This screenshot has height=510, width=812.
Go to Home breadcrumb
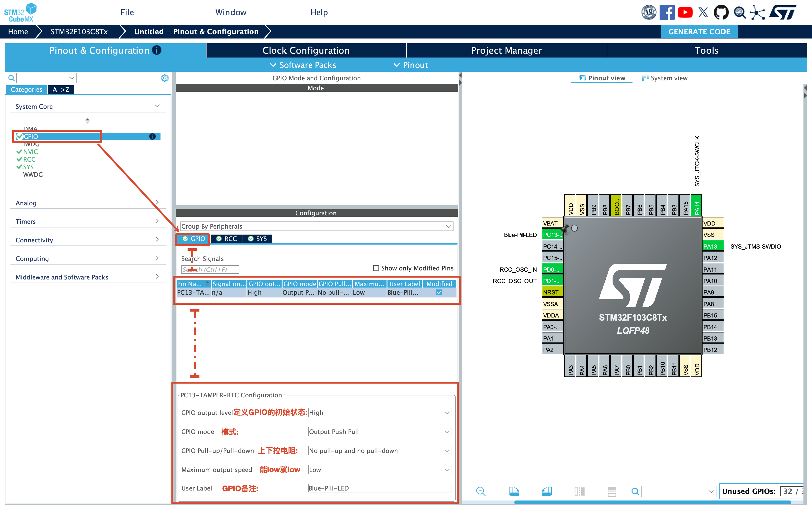coord(18,31)
